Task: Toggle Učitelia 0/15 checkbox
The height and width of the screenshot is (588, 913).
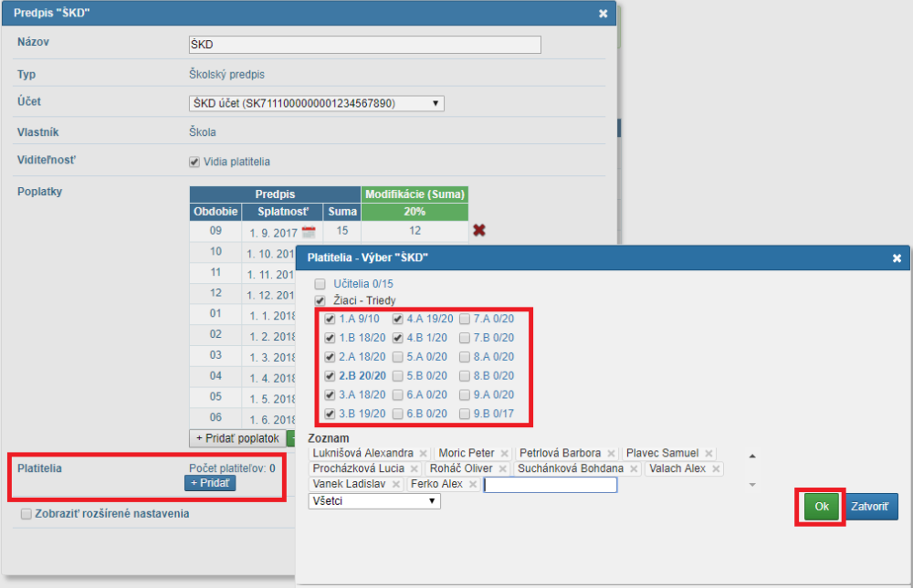Action: (x=320, y=284)
